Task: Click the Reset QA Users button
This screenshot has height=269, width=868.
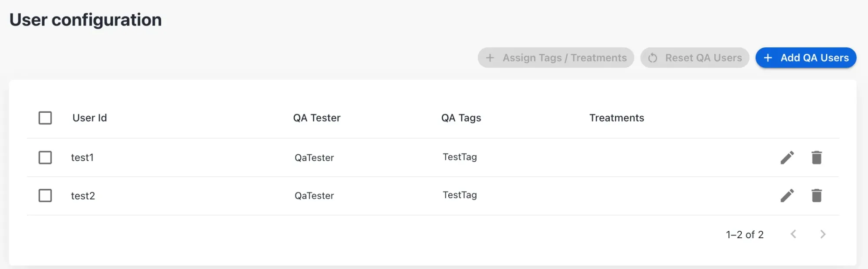Action: coord(695,58)
